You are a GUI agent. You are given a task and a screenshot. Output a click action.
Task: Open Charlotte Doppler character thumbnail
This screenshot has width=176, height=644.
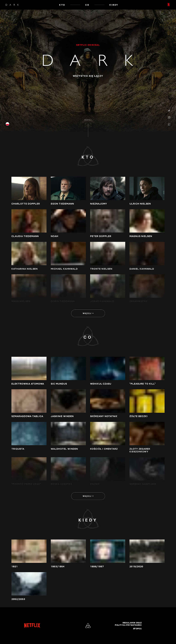29,188
